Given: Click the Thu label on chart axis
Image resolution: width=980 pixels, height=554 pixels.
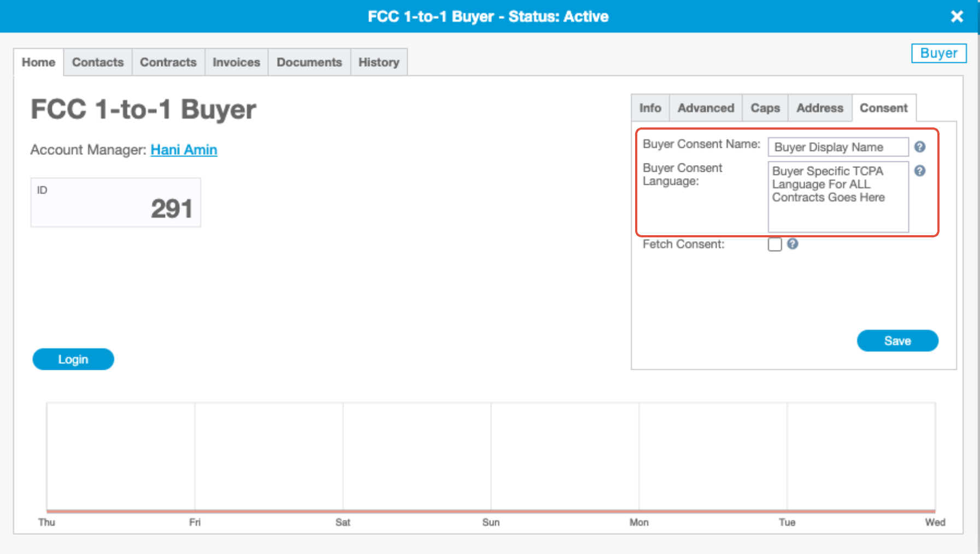Looking at the screenshot, I should pyautogui.click(x=46, y=522).
